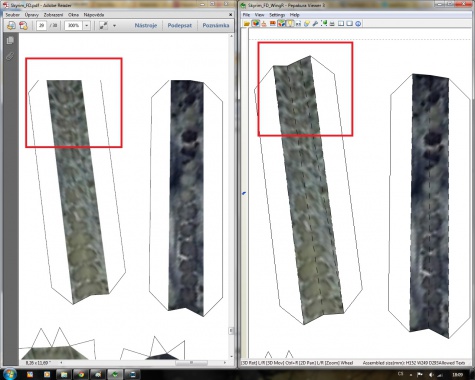Click the fourth Pepakura toolbar icon, orange
Image resolution: width=475 pixels, height=380 pixels.
272,24
